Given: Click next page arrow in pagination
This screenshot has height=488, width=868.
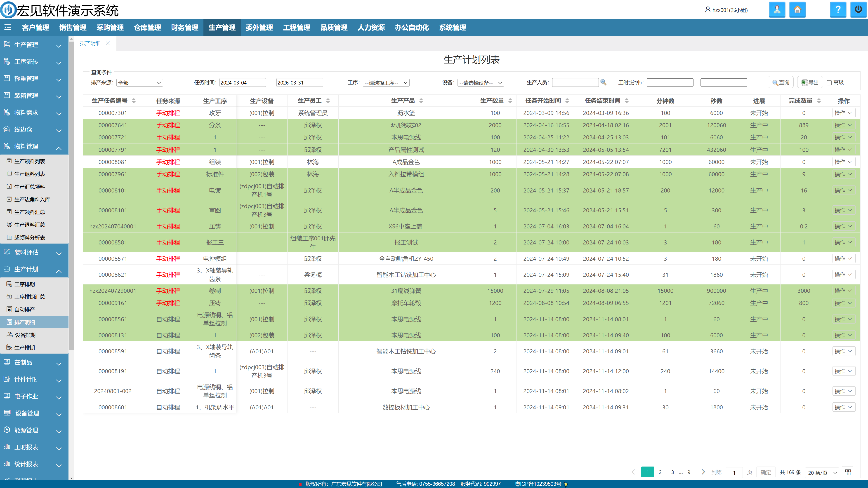Looking at the screenshot, I should 703,472.
